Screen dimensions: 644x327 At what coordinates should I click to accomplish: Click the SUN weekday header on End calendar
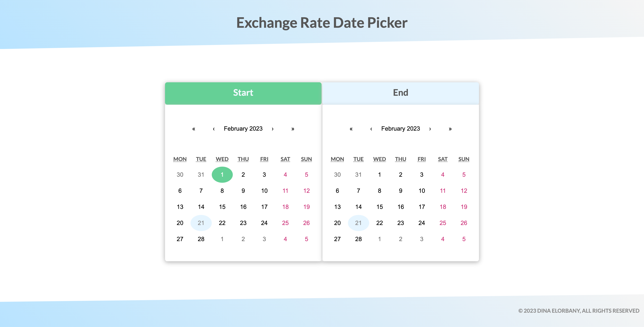(x=464, y=159)
